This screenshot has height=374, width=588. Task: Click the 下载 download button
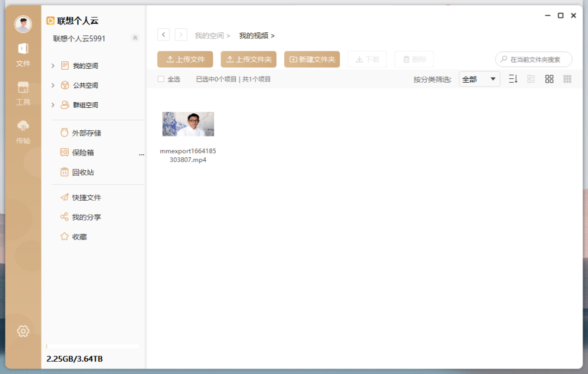click(x=367, y=59)
